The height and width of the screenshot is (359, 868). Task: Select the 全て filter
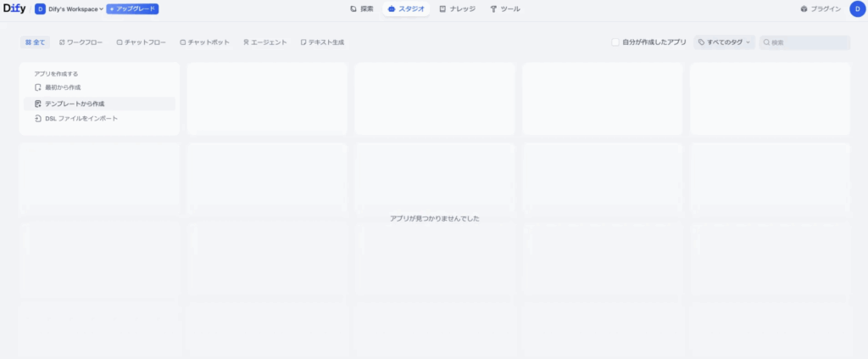click(36, 42)
